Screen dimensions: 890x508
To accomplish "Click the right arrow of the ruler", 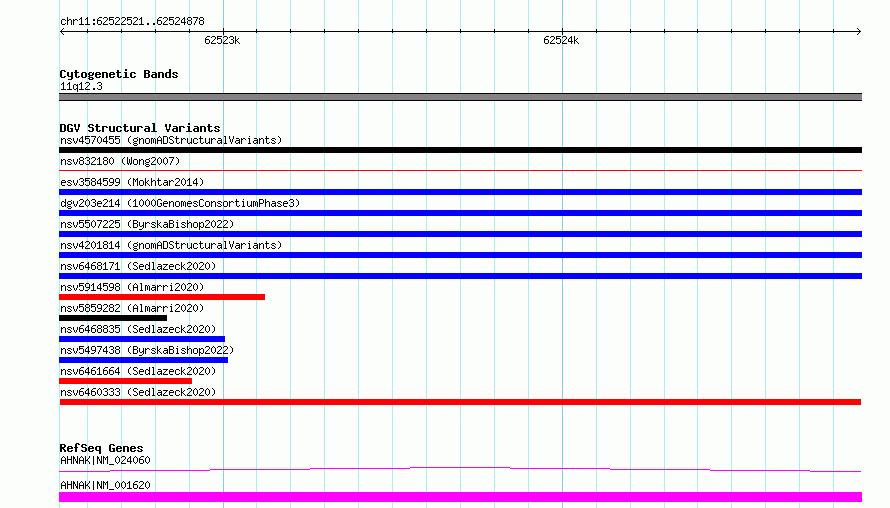I will coord(859,31).
